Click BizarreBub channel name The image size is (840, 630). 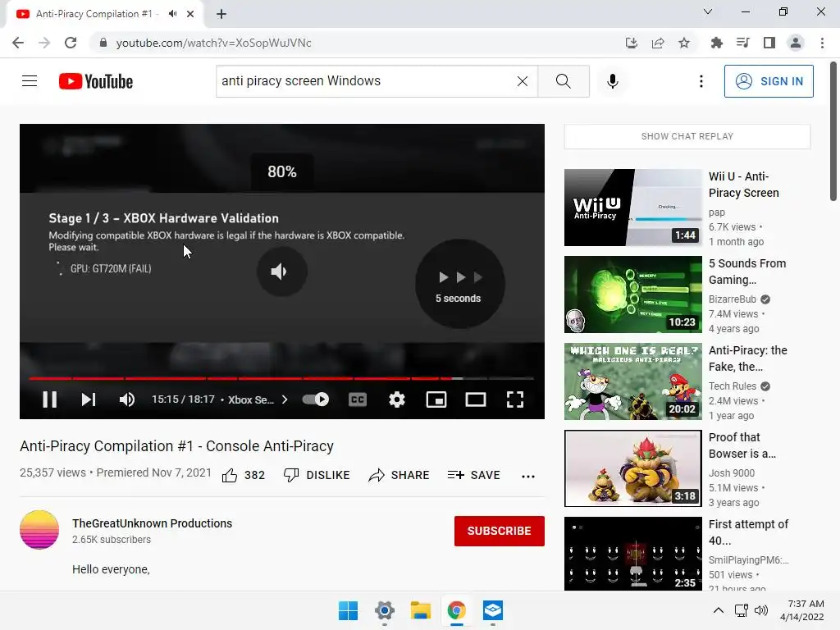[x=733, y=299]
